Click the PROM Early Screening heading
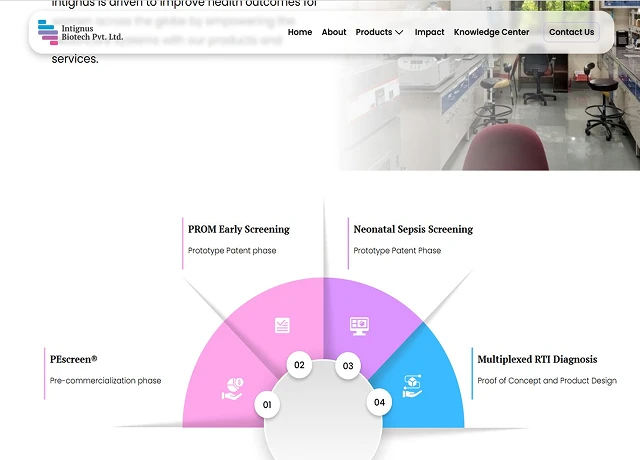This screenshot has width=640, height=460. [239, 229]
